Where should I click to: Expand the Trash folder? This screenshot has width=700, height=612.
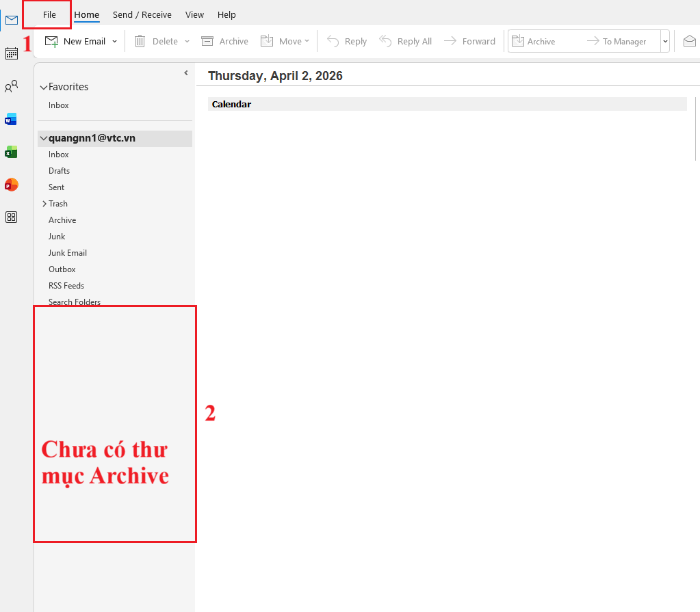click(44, 204)
